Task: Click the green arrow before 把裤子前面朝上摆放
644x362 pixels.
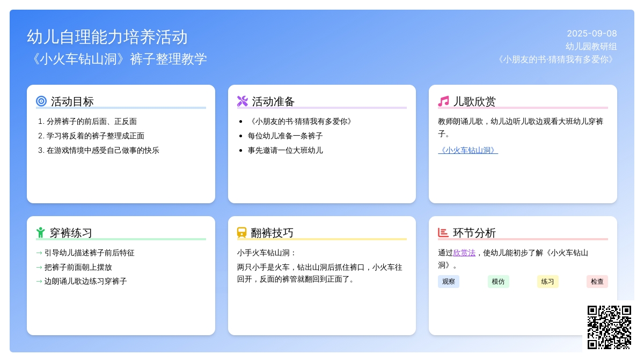Action: (39, 267)
